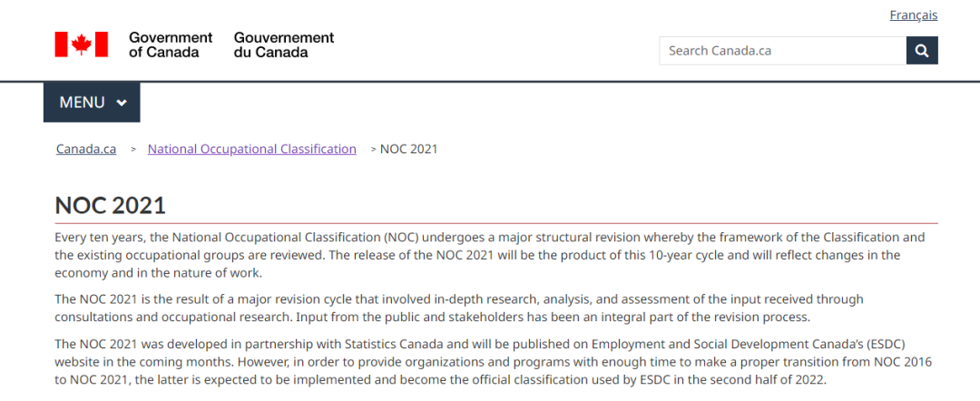Open the MENU dropdown button
This screenshot has width=980, height=401.
(92, 103)
